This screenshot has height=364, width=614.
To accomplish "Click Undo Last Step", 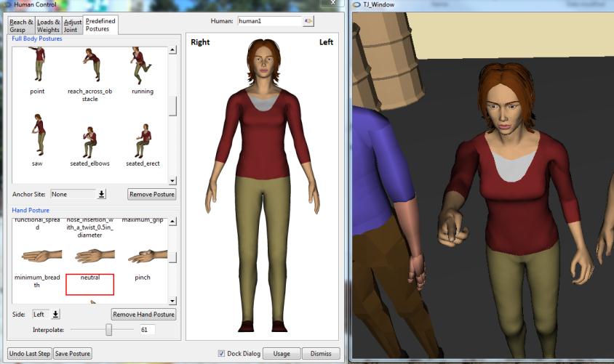I will tap(30, 354).
